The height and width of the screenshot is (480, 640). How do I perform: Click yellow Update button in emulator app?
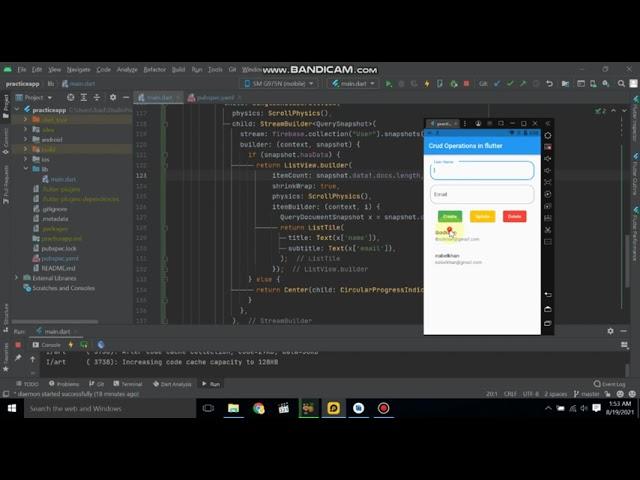coord(482,216)
